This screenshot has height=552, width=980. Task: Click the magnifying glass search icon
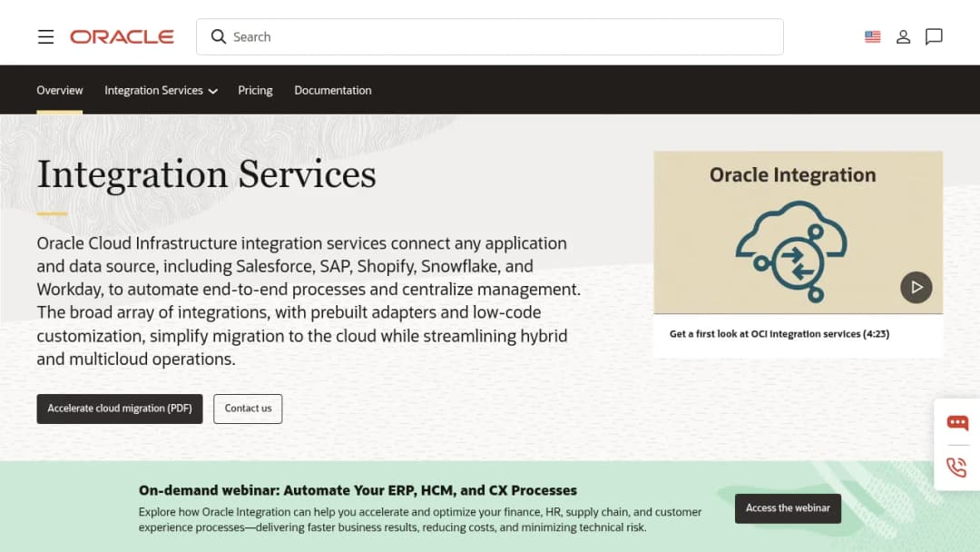[x=218, y=37]
